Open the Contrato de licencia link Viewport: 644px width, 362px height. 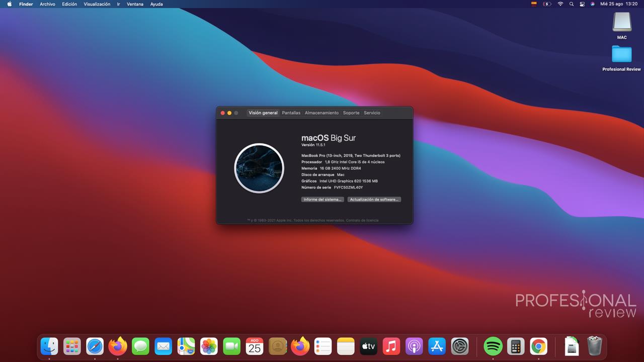tap(362, 220)
